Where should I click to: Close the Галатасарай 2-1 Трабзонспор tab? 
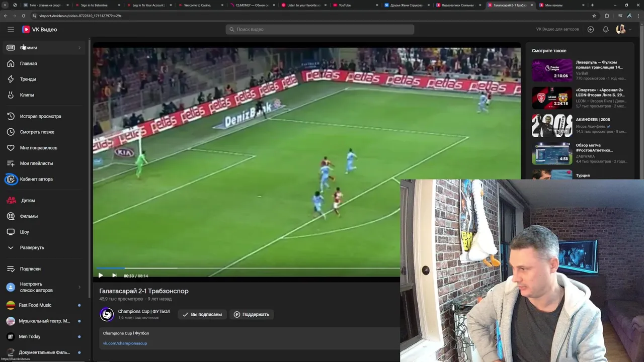pos(532,5)
